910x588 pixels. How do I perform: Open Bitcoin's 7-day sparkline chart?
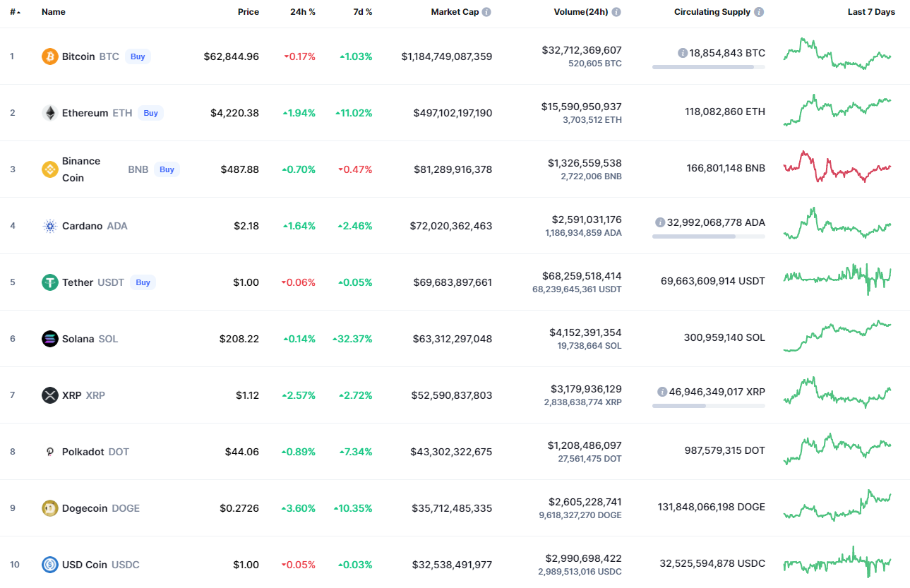click(837, 54)
